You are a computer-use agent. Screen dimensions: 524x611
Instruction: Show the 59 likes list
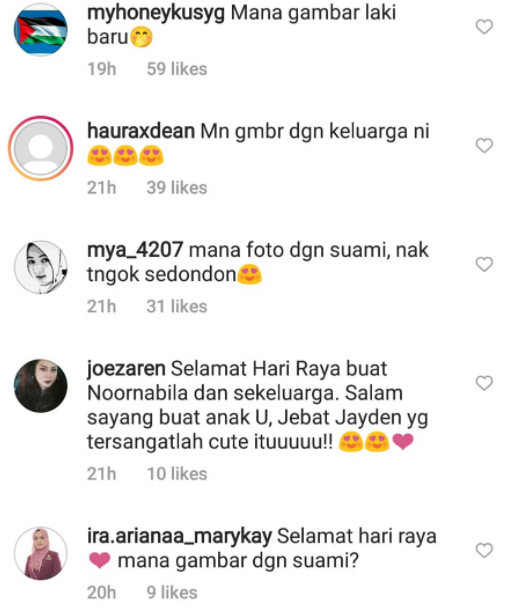pyautogui.click(x=177, y=69)
